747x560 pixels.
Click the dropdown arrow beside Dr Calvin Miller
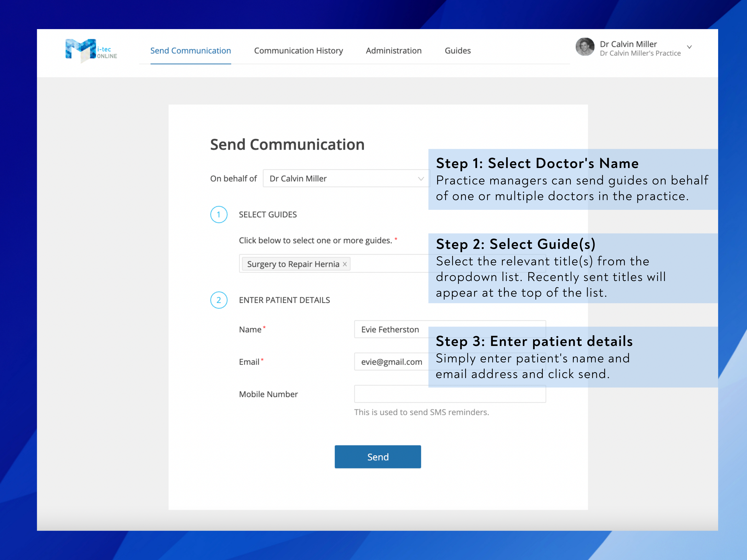coord(421,178)
